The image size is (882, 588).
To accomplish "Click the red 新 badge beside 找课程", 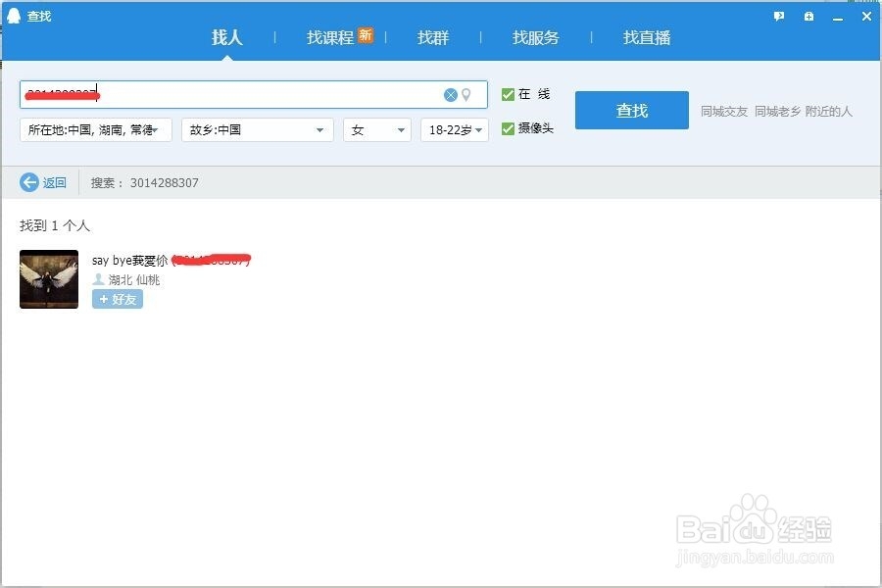I will (x=366, y=33).
